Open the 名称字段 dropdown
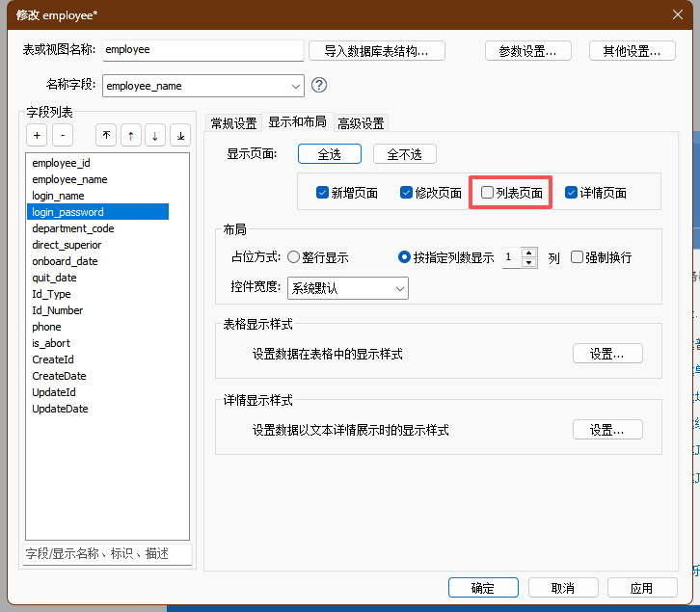Image resolution: width=700 pixels, height=612 pixels. 295,86
